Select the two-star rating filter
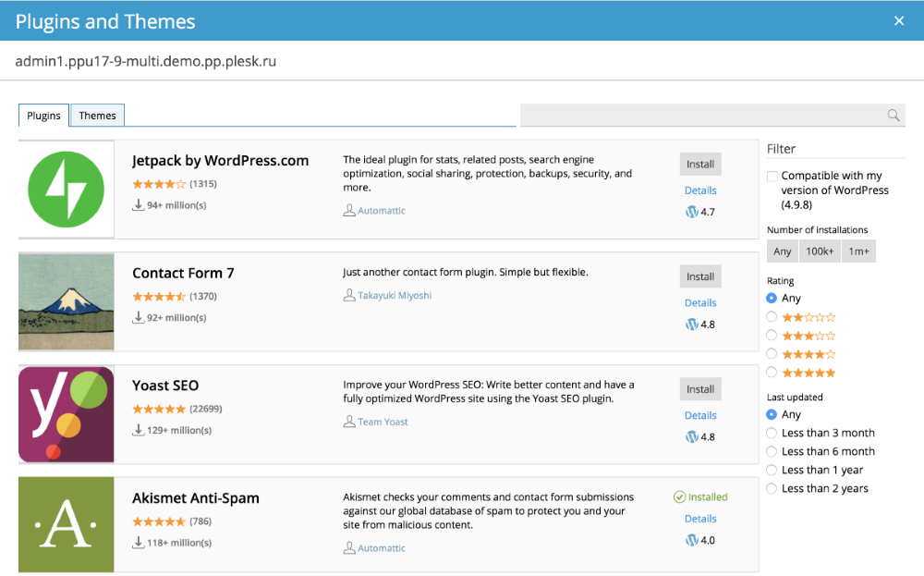Viewport: 924px width, 576px height. 772,317
